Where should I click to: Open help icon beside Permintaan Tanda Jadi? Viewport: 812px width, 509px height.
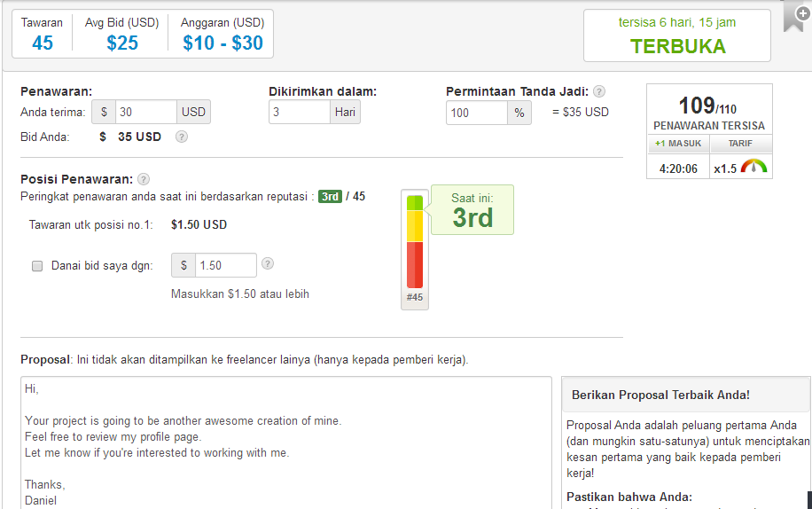pos(599,91)
